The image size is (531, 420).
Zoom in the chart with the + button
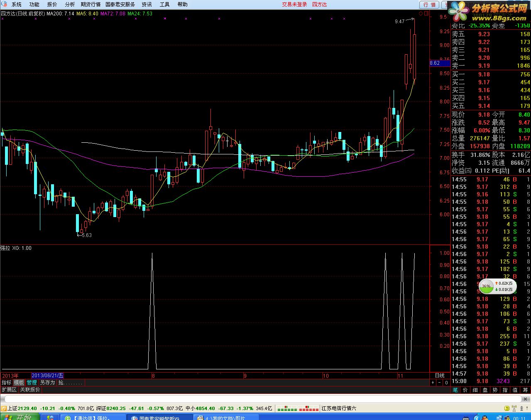433,383
